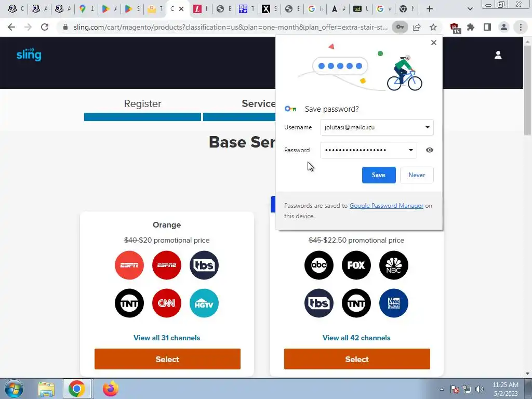Click the Orange plan title
Screen dimensions: 532x399
(167, 225)
